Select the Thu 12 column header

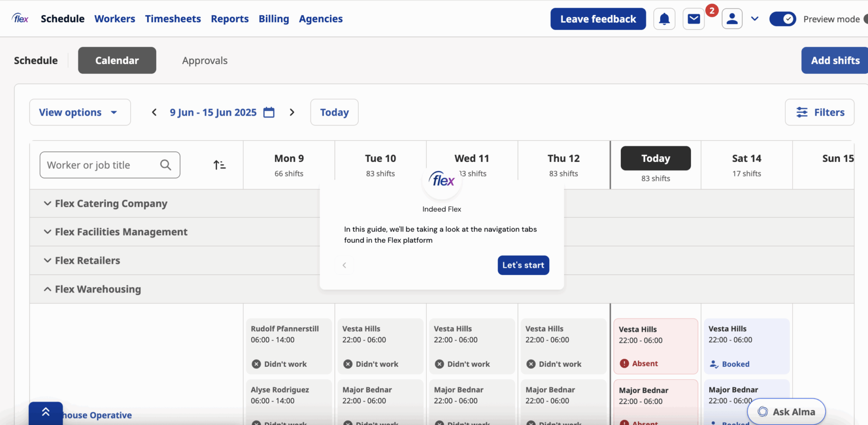click(563, 165)
